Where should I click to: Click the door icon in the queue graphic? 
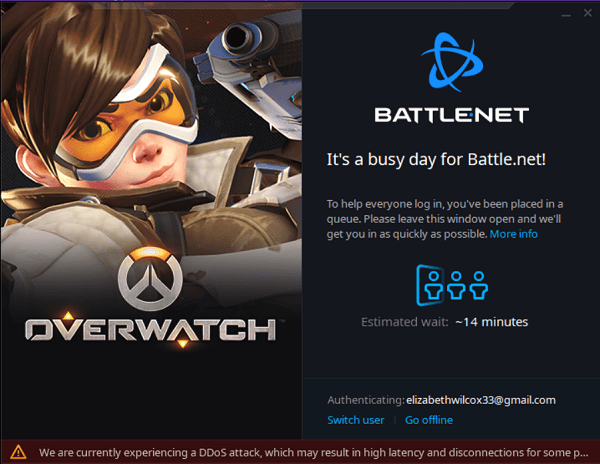[x=430, y=285]
